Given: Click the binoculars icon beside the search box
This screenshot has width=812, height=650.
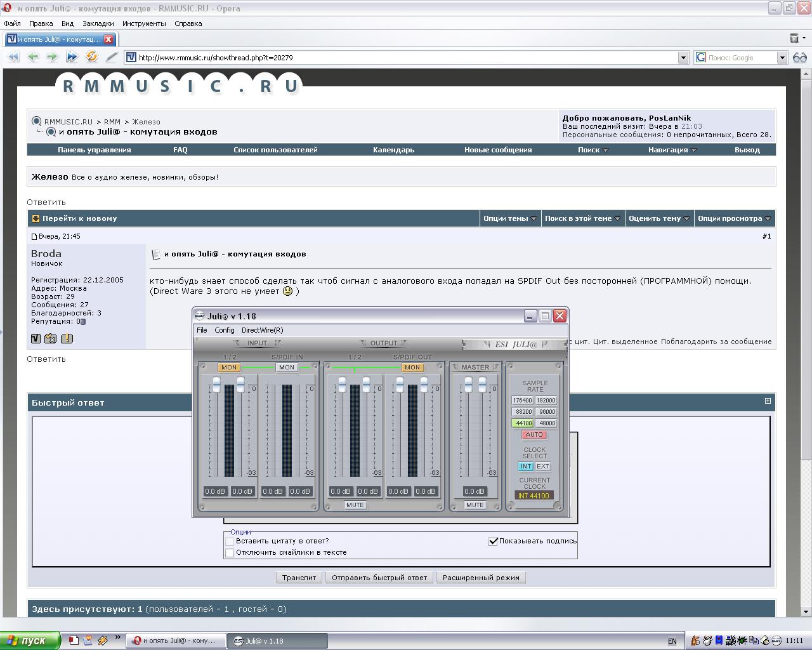Looking at the screenshot, I should tap(799, 57).
